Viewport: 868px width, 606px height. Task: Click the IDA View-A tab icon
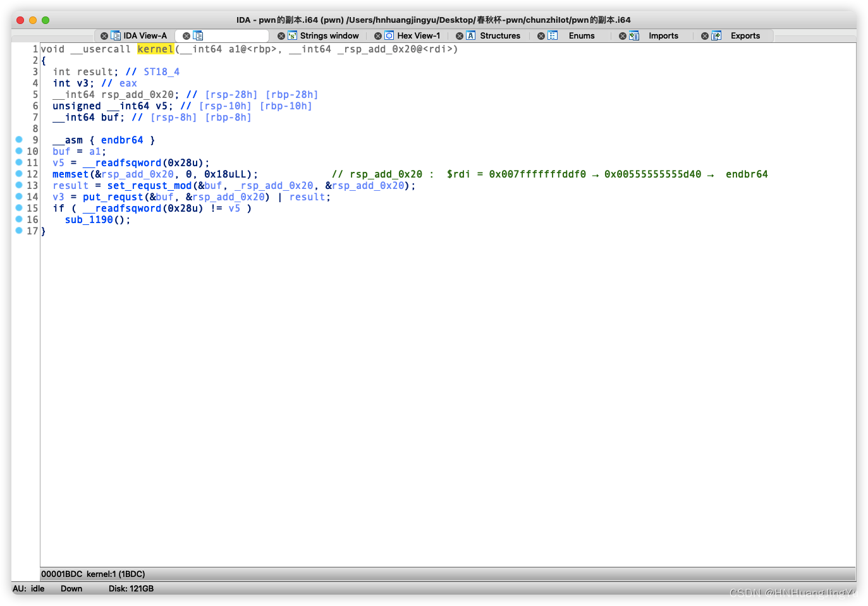click(x=116, y=36)
